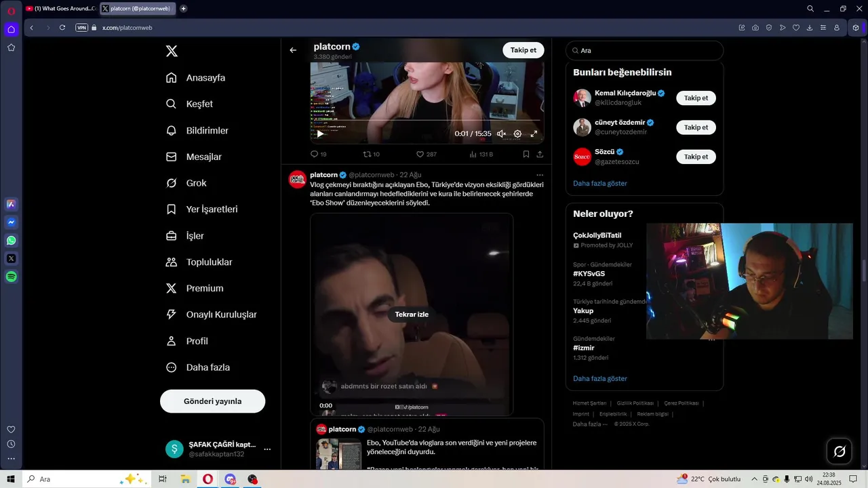Open Opera snapshot camera tool
This screenshot has height=488, width=868.
[x=755, y=28]
